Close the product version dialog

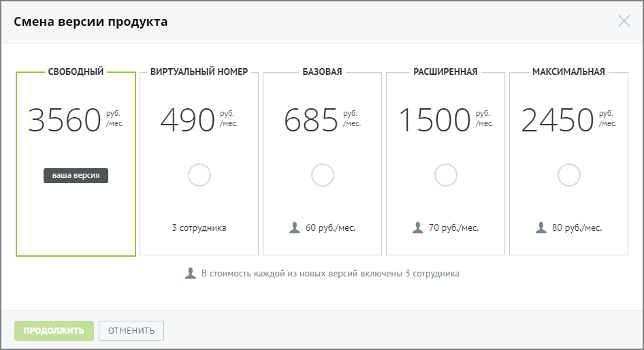pyautogui.click(x=624, y=21)
